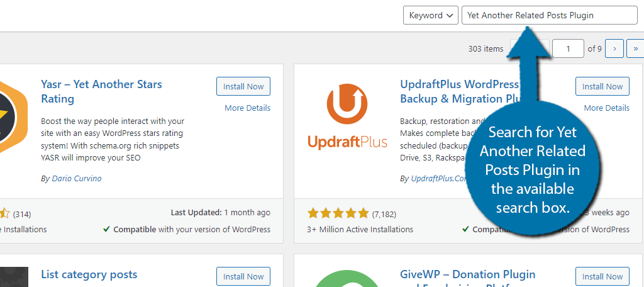The image size is (644, 287).
Task: Install the UpdraftPlus WordPress Backup plugin
Action: click(x=602, y=86)
